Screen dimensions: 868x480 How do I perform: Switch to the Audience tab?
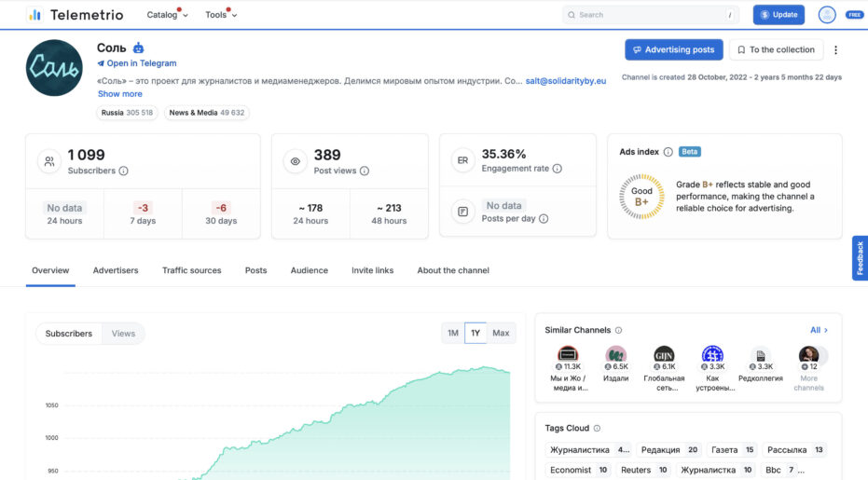pyautogui.click(x=310, y=270)
